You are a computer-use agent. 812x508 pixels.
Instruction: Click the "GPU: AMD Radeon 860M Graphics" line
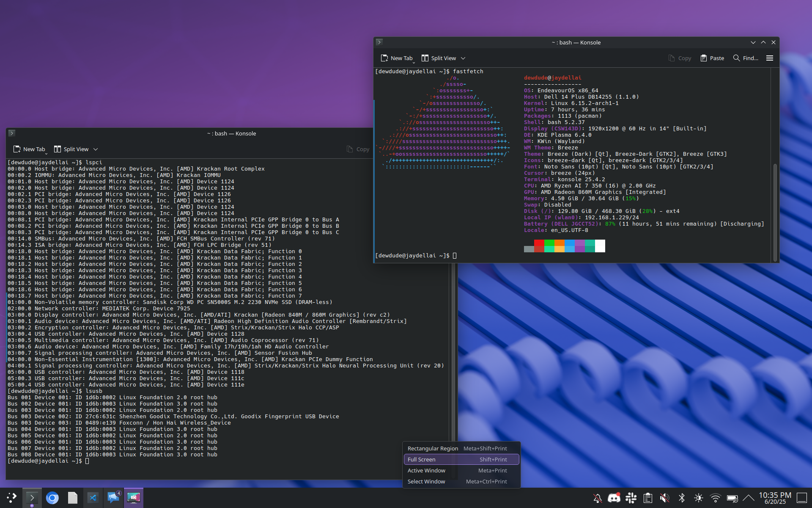pos(595,192)
